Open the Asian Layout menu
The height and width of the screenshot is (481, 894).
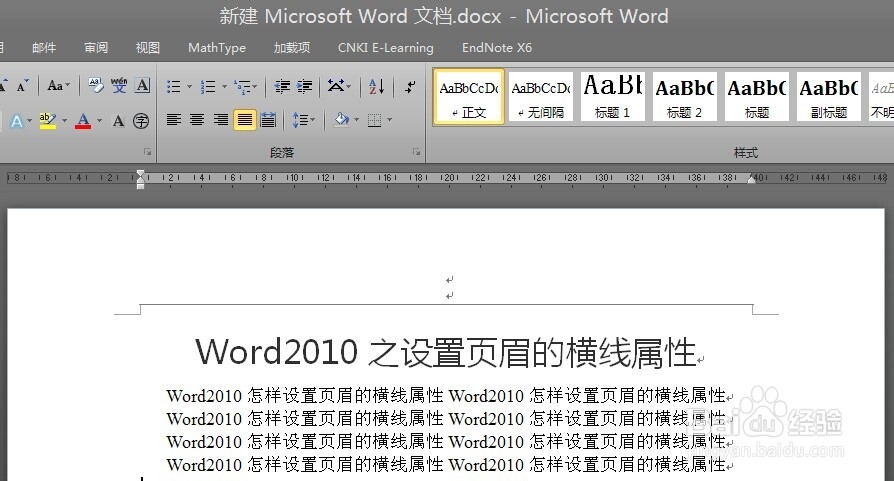[339, 86]
